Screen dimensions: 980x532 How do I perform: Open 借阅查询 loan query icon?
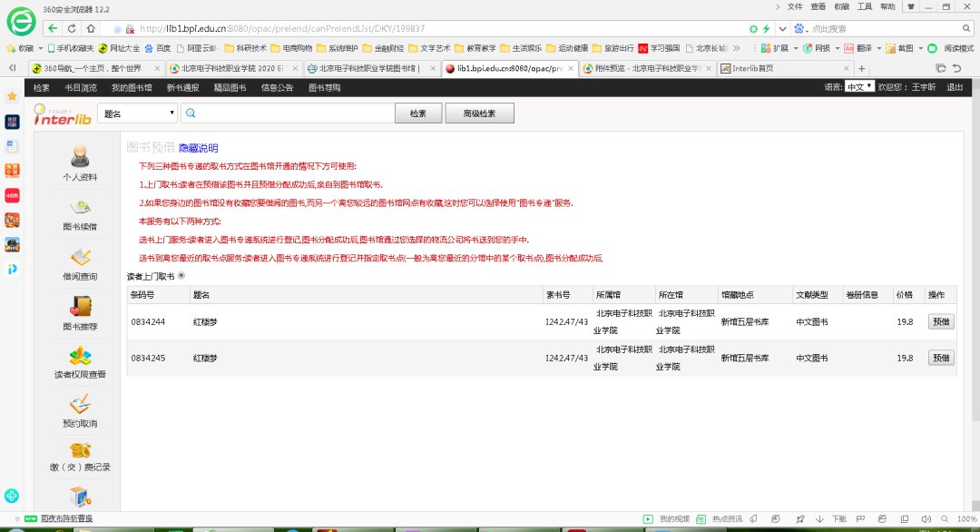80,257
